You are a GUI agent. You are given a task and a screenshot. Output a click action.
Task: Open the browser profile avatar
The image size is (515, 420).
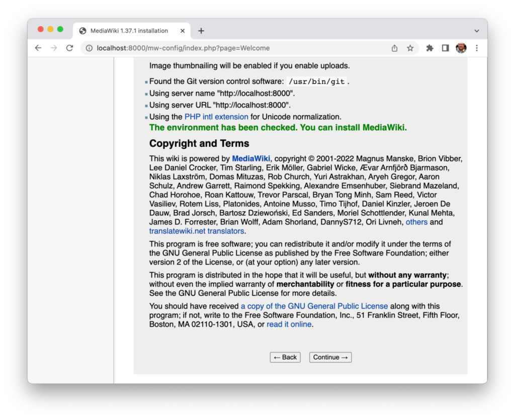(461, 48)
